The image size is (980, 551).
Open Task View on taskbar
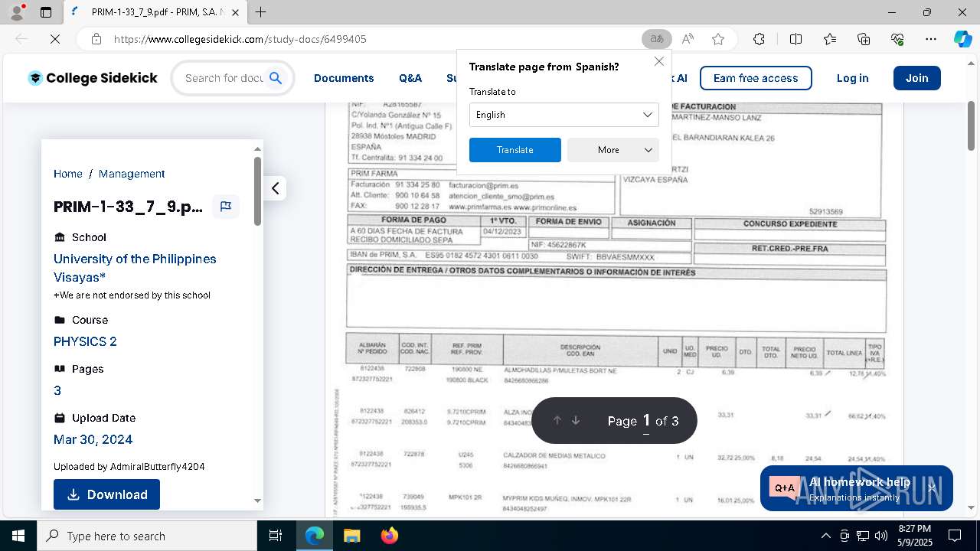tap(276, 536)
